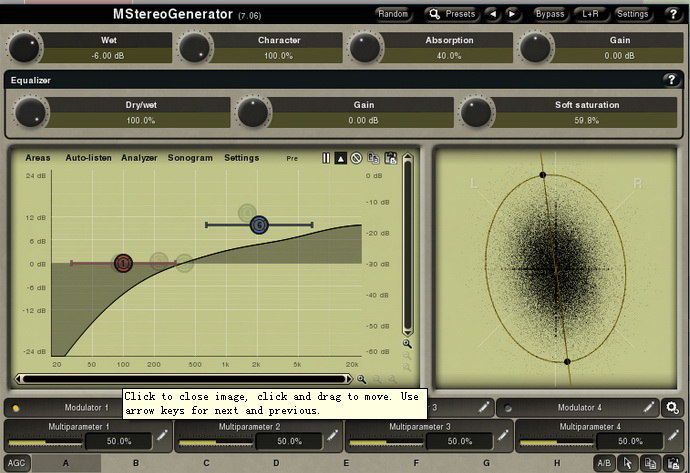The width and height of the screenshot is (690, 473).
Task: Open the plugin Settings button in title bar
Action: [632, 14]
